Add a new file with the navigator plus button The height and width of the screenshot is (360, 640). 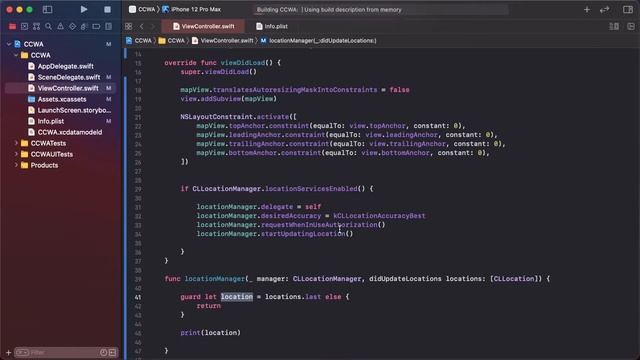coord(8,352)
